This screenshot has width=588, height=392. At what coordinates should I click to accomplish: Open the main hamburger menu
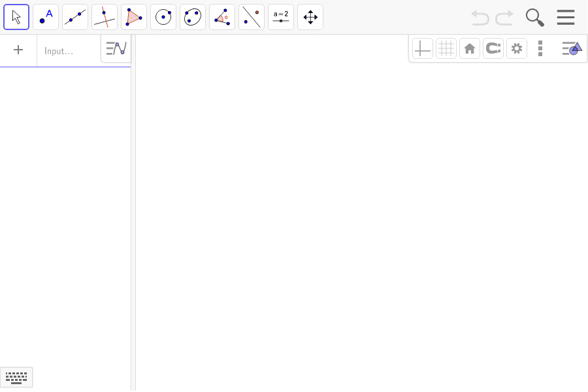566,17
